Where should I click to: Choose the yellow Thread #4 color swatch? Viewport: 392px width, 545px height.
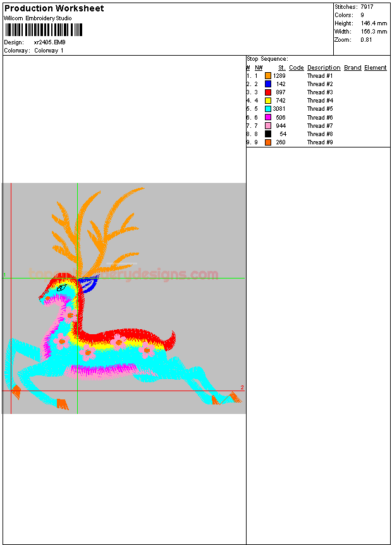(268, 101)
